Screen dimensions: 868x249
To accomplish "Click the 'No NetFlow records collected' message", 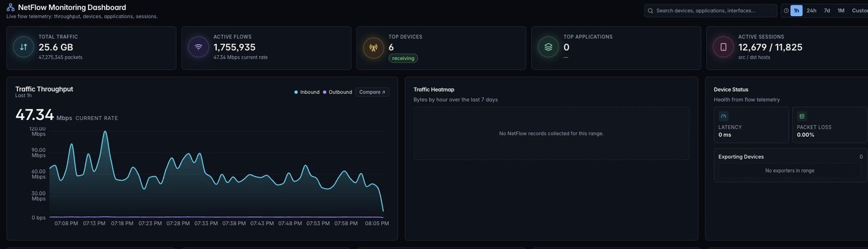I will click(551, 134).
